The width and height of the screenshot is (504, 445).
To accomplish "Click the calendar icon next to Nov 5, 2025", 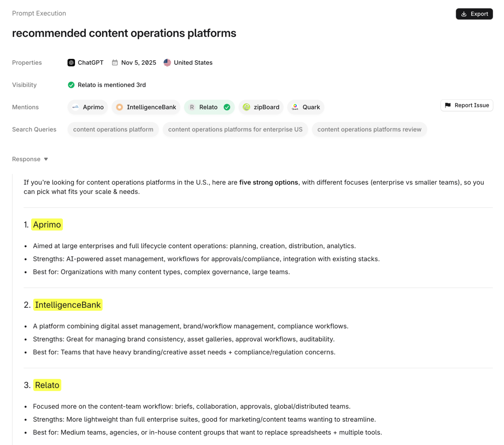I will 115,62.
